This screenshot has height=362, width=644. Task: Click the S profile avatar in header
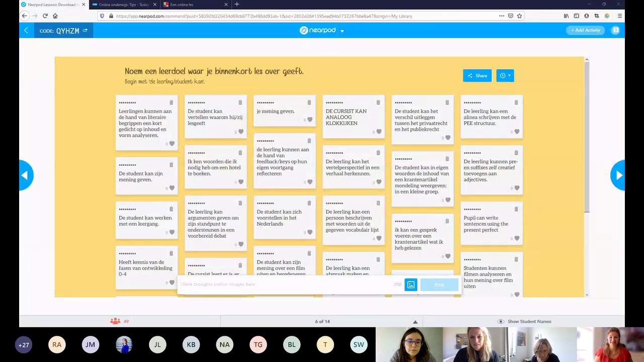[616, 30]
